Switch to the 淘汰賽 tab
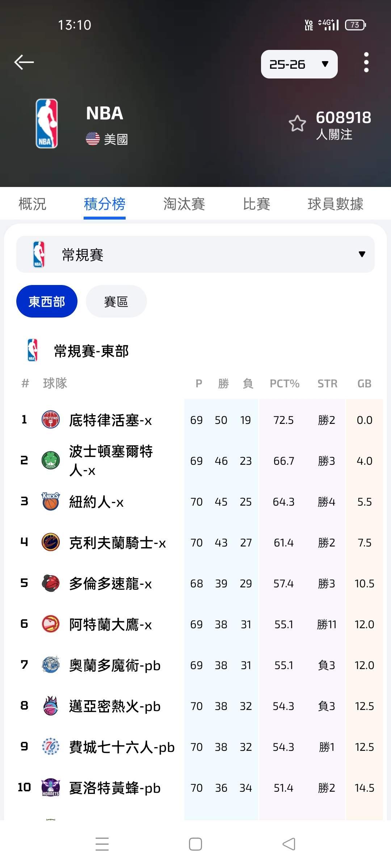This screenshot has height=868, width=391. pyautogui.click(x=184, y=204)
